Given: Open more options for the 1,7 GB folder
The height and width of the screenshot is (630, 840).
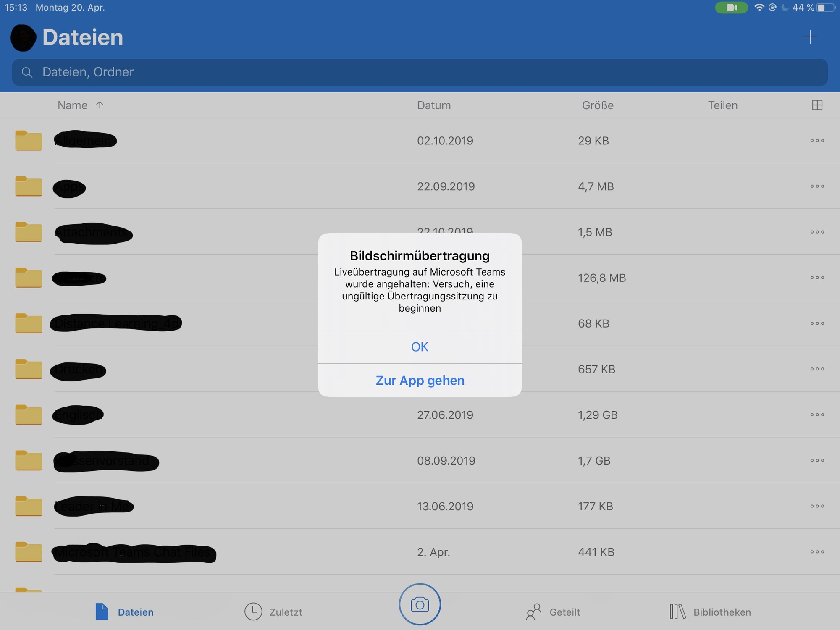Looking at the screenshot, I should pos(817,461).
